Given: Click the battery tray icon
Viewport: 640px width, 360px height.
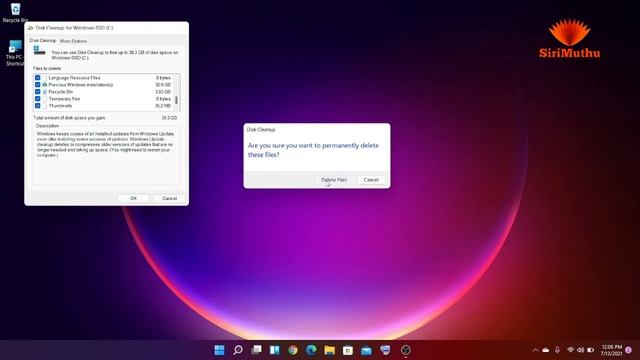Looking at the screenshot, I should (x=591, y=350).
